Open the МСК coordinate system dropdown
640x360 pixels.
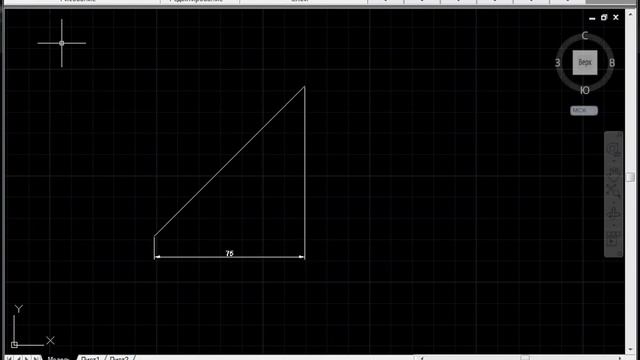[x=584, y=111]
